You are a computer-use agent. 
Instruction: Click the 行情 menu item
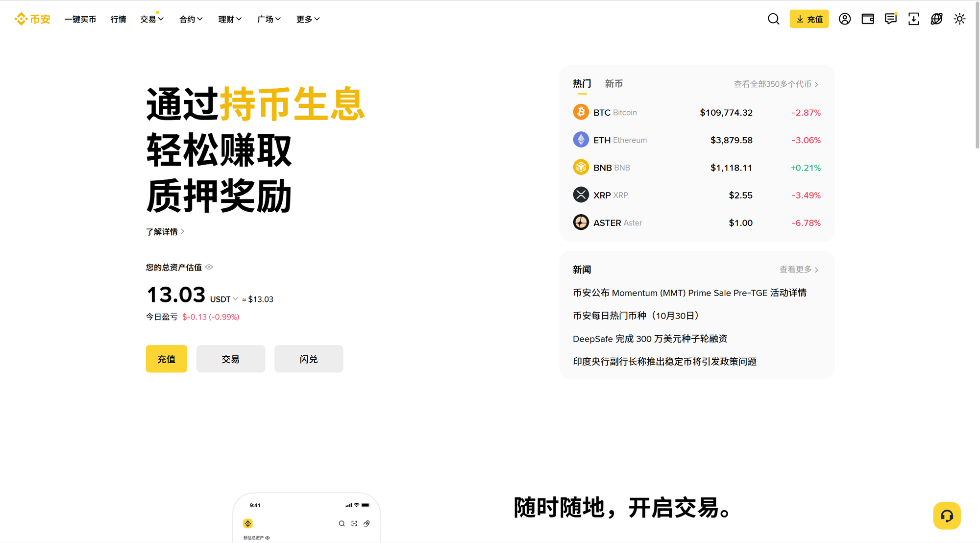(118, 19)
